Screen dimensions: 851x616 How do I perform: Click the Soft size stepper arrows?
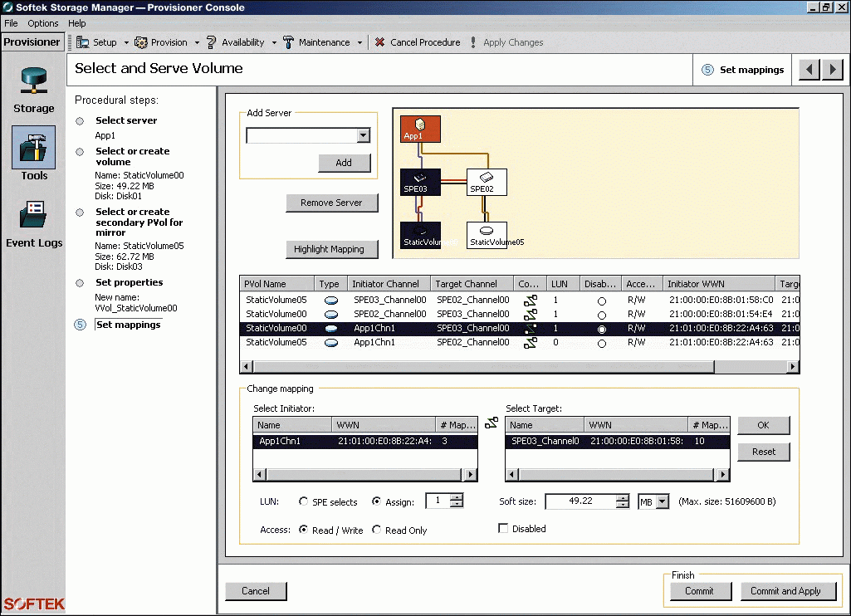click(623, 501)
